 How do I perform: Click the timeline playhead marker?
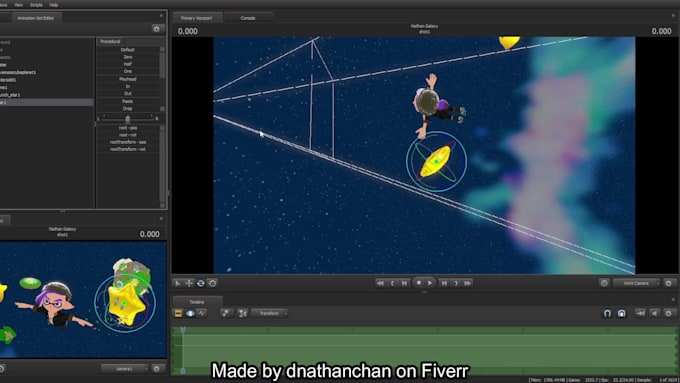(183, 331)
